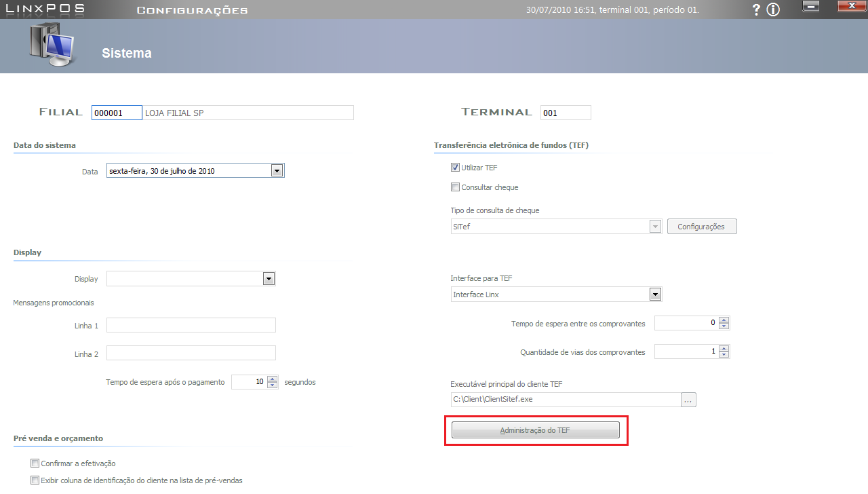Screen dimensions: 868x494
Task: Click the date and terminal status text
Action: 612,10
